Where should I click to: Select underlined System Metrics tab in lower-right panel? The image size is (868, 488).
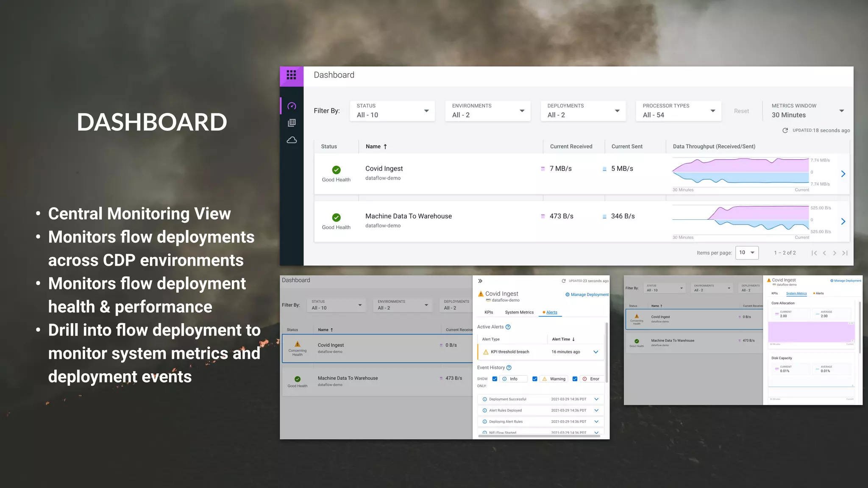(796, 293)
